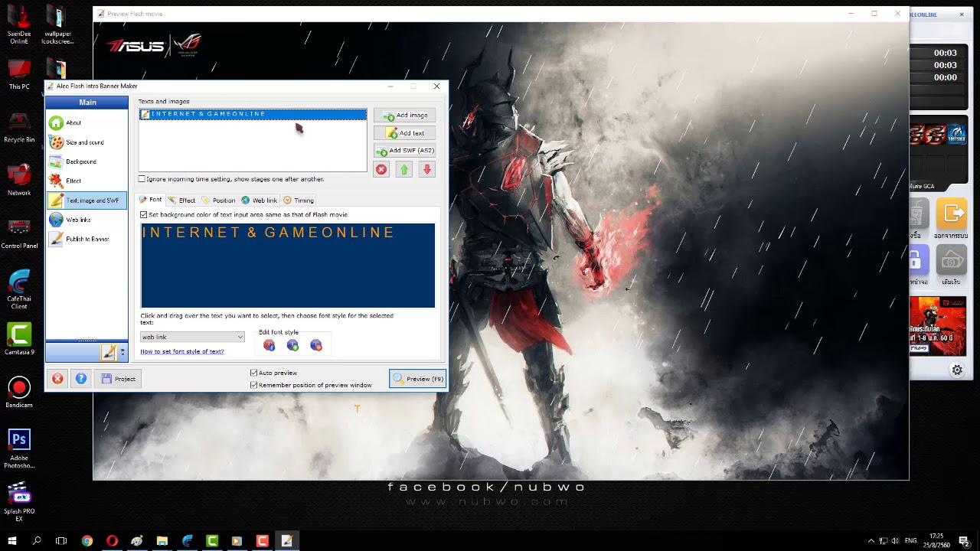Select Text, image and SWF section
Viewport: 980px width, 551px height.
click(x=87, y=201)
